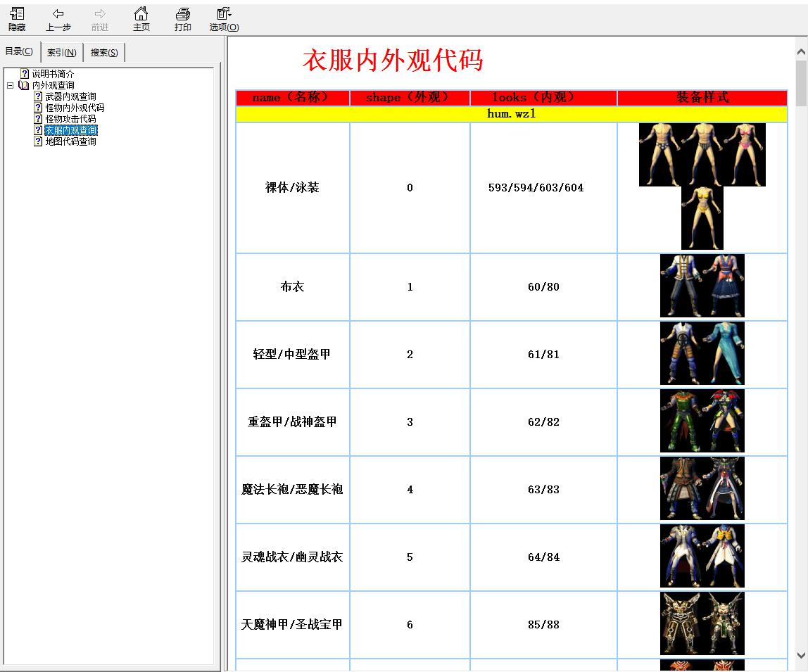Click the 天魔神甲/圣战宝甲 armor image
This screenshot has width=808, height=672.
click(x=702, y=623)
